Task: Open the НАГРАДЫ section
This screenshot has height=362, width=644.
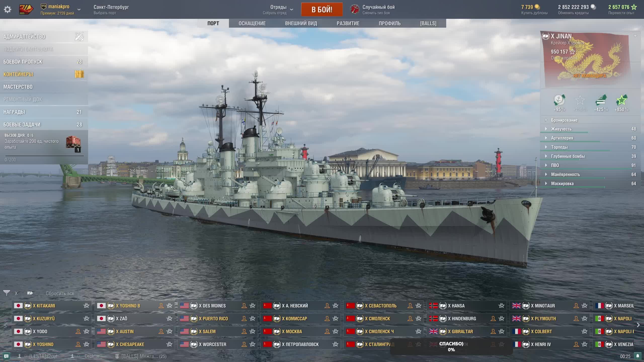Action: [x=44, y=112]
